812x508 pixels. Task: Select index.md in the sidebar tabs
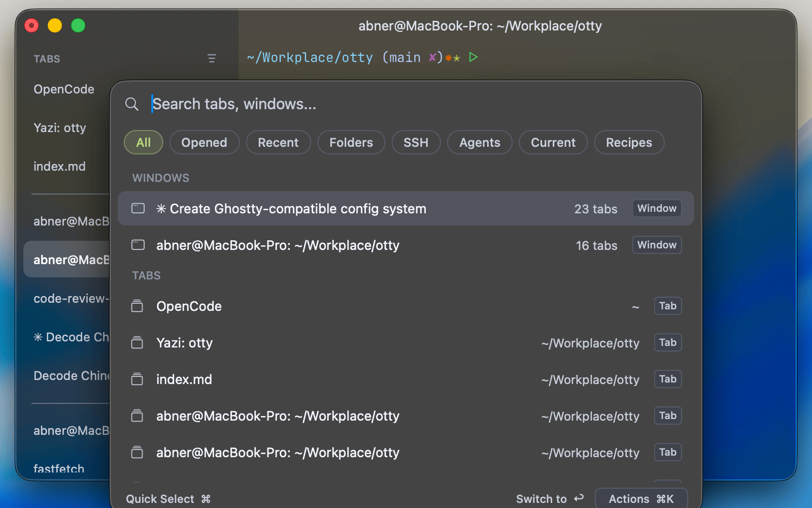tap(59, 167)
